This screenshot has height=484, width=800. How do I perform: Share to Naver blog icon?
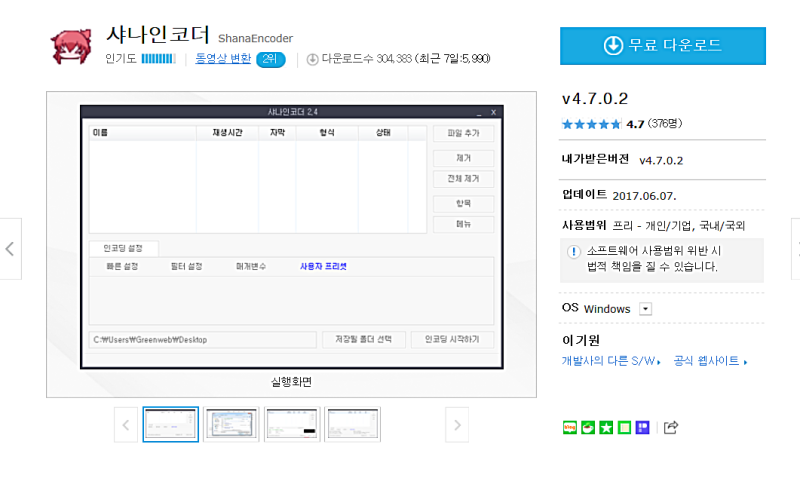pos(570,427)
